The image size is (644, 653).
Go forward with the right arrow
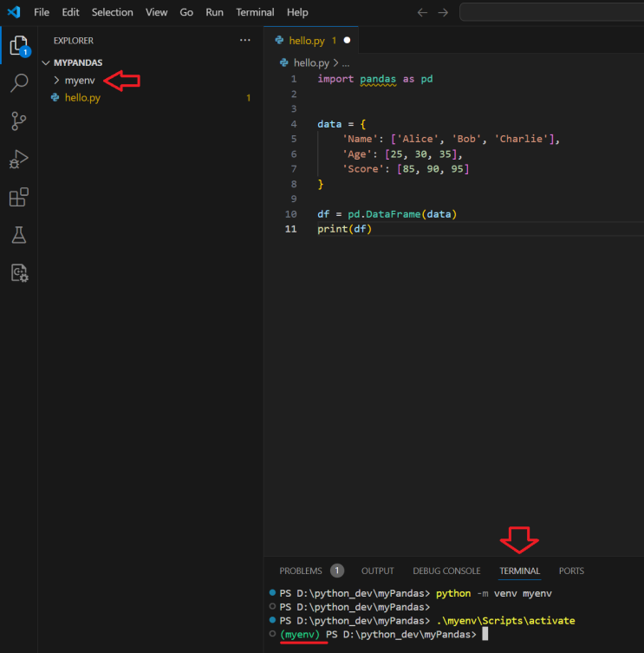click(x=443, y=12)
